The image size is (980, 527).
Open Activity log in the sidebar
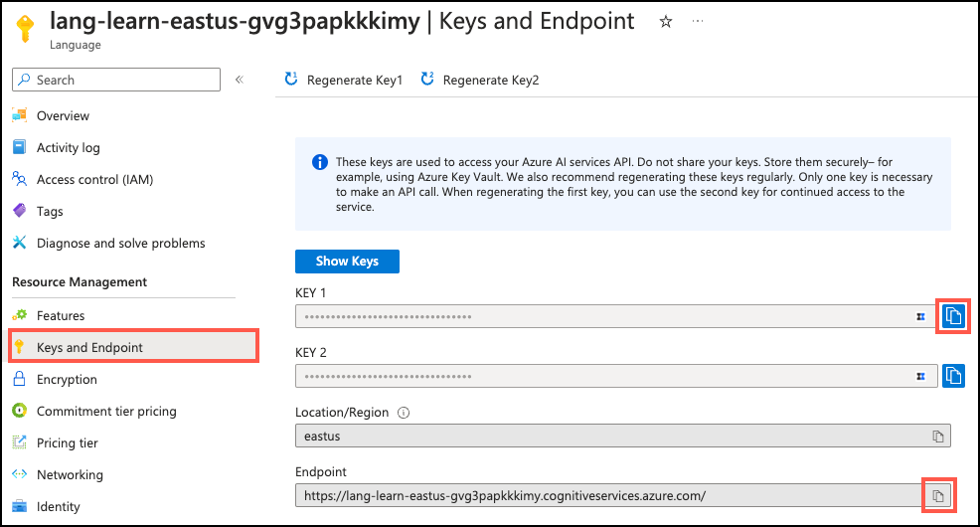[x=69, y=147]
